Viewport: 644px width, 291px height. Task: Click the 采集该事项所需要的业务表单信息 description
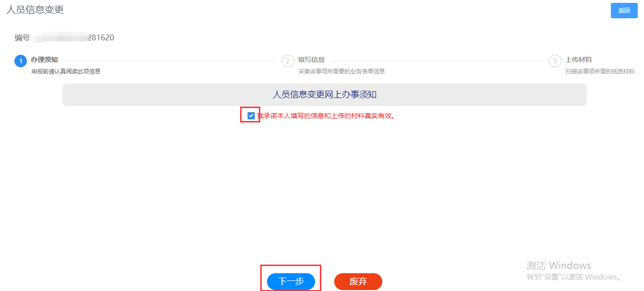tap(341, 72)
